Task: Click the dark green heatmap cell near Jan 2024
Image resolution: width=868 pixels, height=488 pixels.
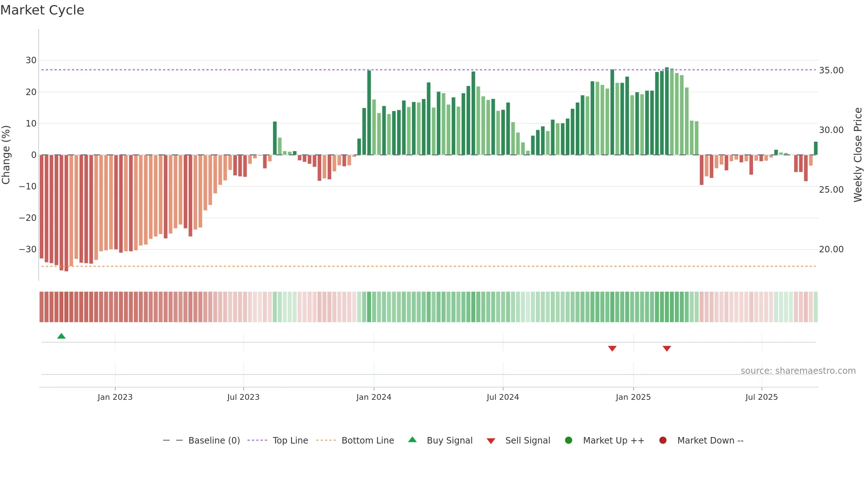Action: coord(369,307)
